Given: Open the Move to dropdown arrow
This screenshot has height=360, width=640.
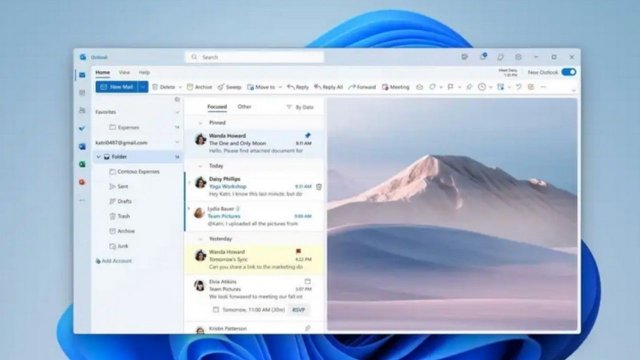Looking at the screenshot, I should tap(280, 87).
